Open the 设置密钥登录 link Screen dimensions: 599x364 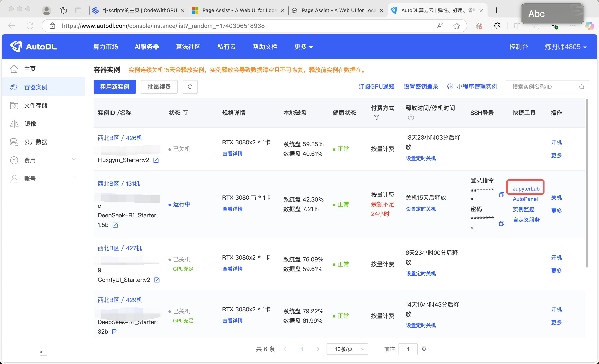pyautogui.click(x=421, y=87)
